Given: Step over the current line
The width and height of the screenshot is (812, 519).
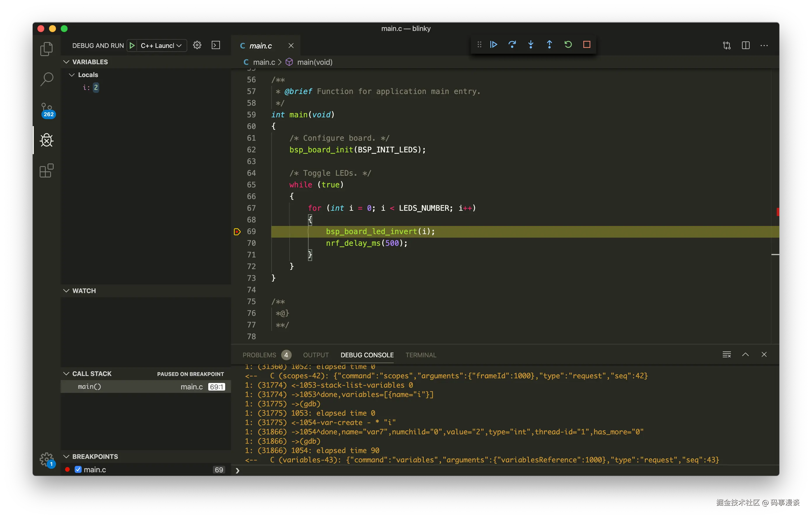Looking at the screenshot, I should coord(512,44).
